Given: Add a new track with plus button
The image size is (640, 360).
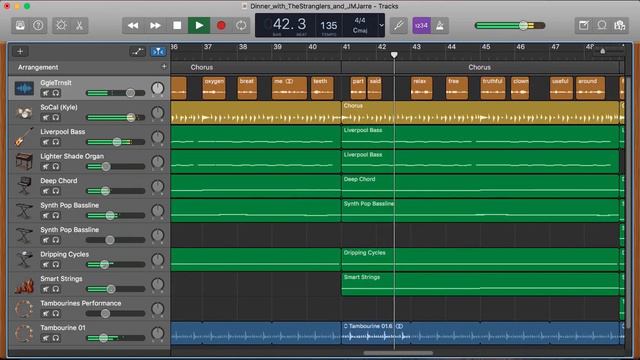Looking at the screenshot, I should tap(20, 51).
